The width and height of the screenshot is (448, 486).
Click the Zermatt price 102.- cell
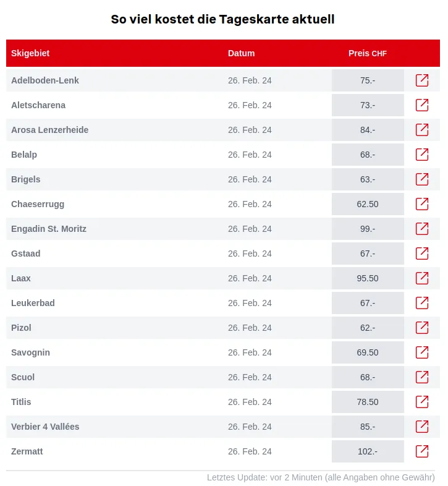[368, 451]
